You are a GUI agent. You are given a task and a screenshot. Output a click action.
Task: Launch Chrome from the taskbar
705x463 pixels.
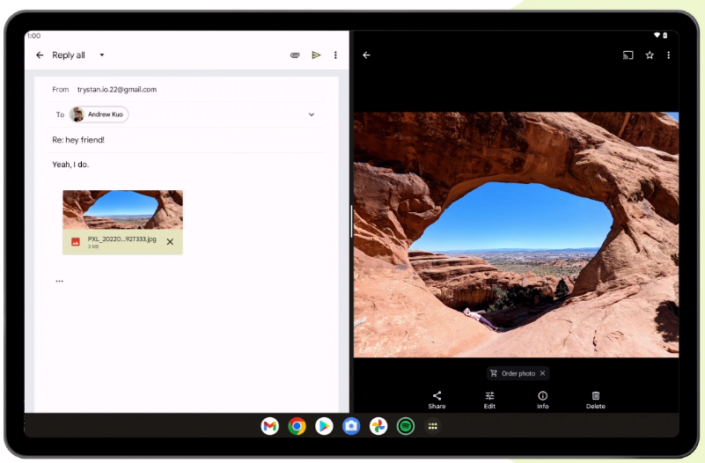tap(297, 426)
